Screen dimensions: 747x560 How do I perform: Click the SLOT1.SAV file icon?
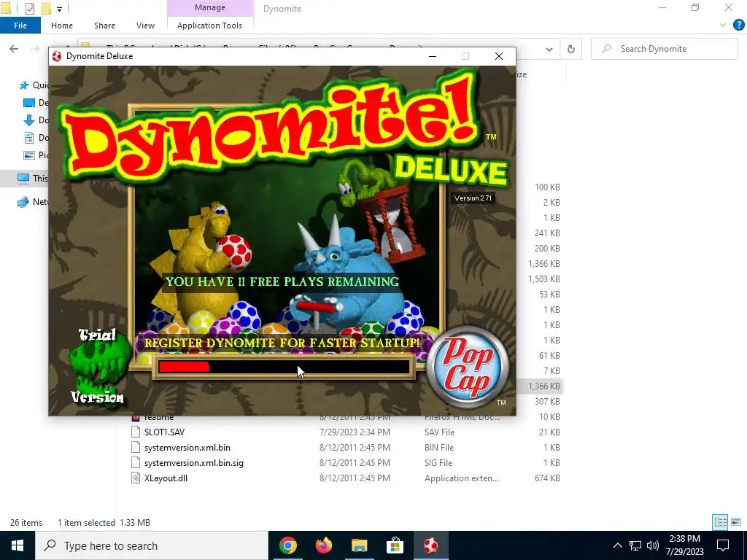136,432
